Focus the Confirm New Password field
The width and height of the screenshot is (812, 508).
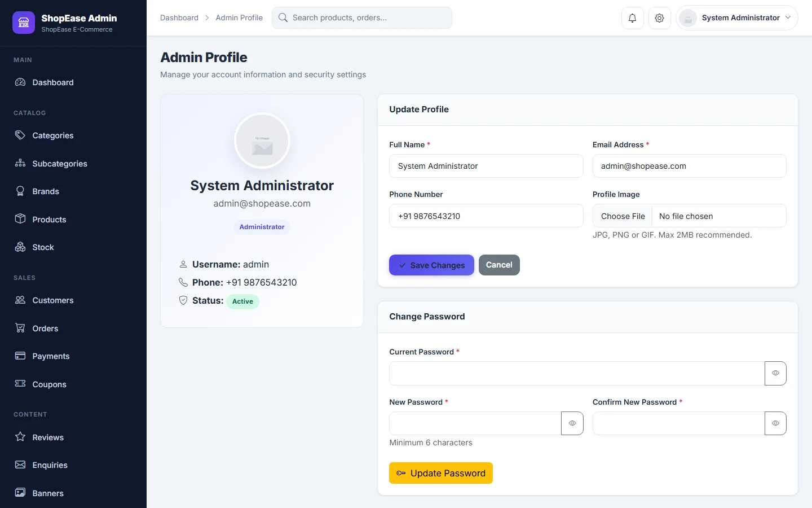coord(679,423)
